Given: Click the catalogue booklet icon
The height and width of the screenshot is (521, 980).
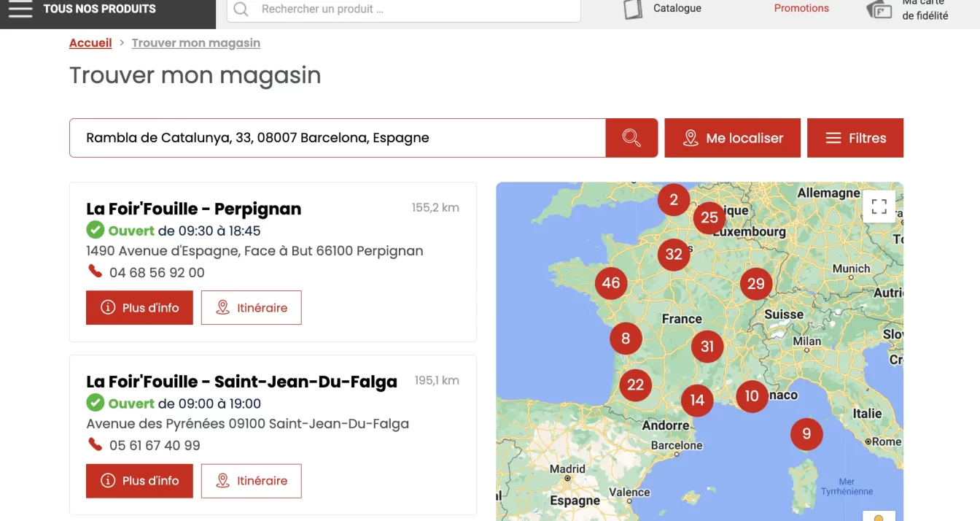Looking at the screenshot, I should [633, 9].
